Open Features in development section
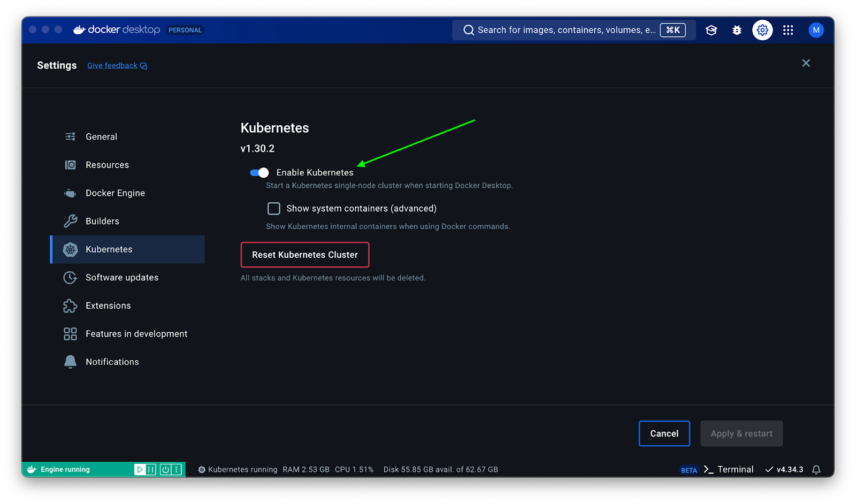 click(x=127, y=334)
